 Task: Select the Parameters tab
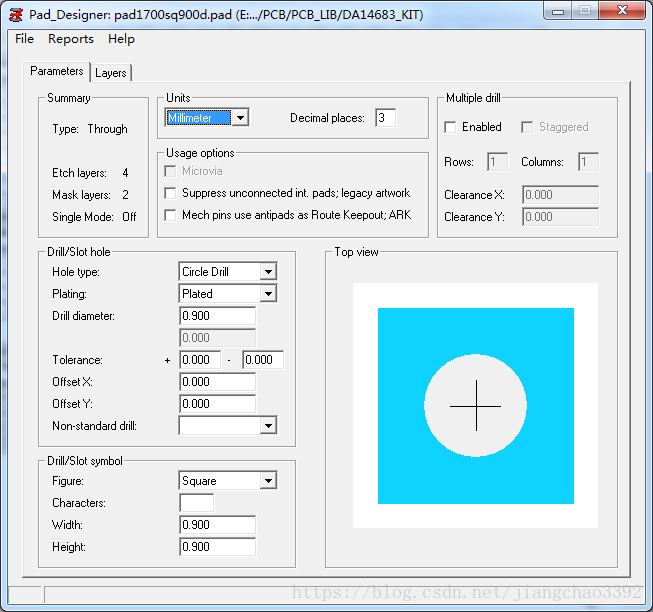pos(57,72)
